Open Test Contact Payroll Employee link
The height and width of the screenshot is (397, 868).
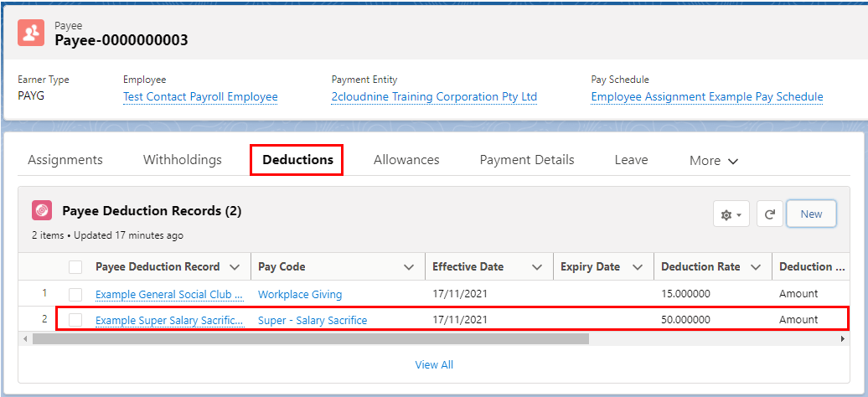[x=200, y=97]
